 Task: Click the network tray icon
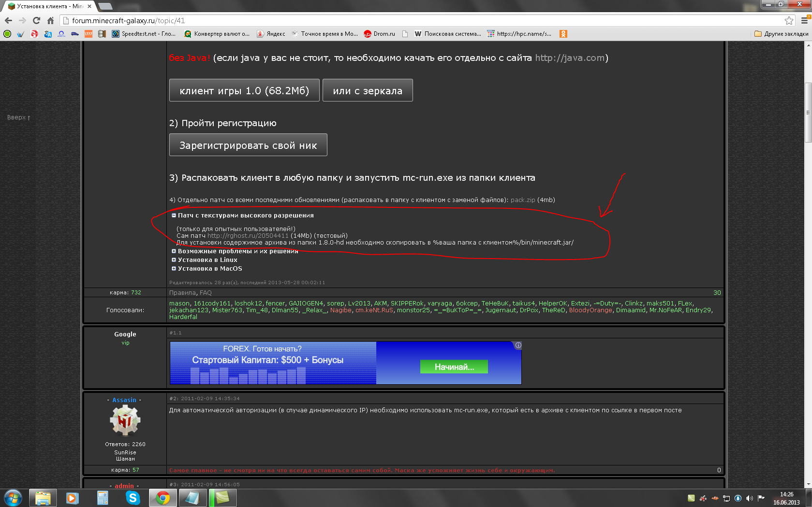pos(726,498)
